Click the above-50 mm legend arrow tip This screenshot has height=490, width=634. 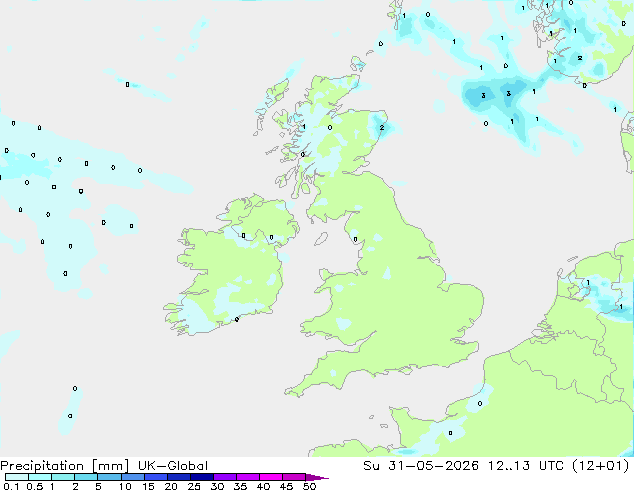[x=317, y=477]
